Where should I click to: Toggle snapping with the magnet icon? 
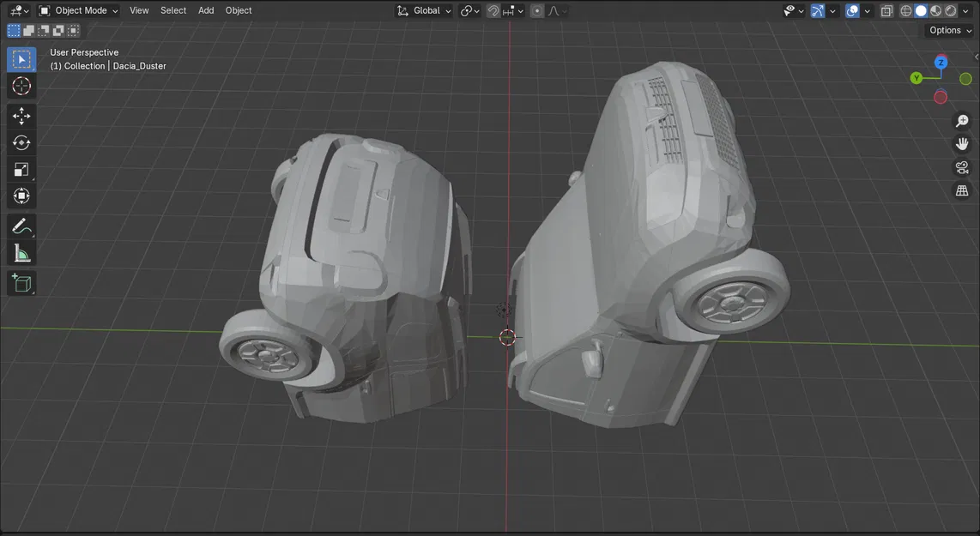pos(492,10)
